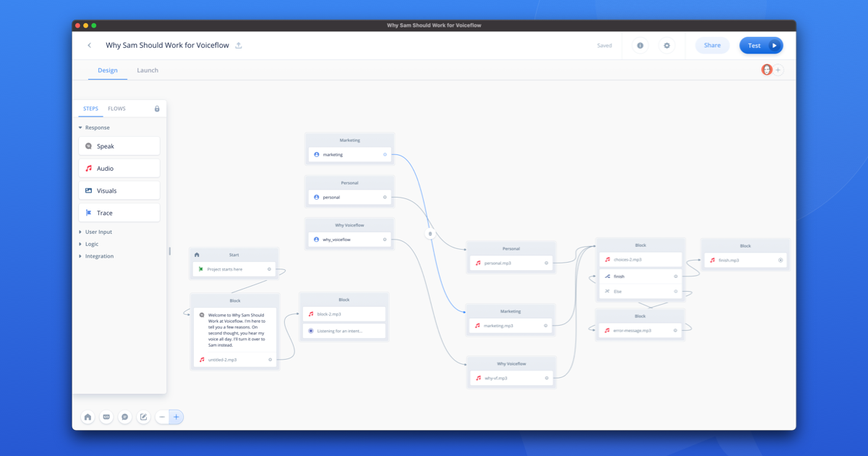Click the audio icon on untitled-2.mp3 step
This screenshot has height=456, width=868.
202,360
